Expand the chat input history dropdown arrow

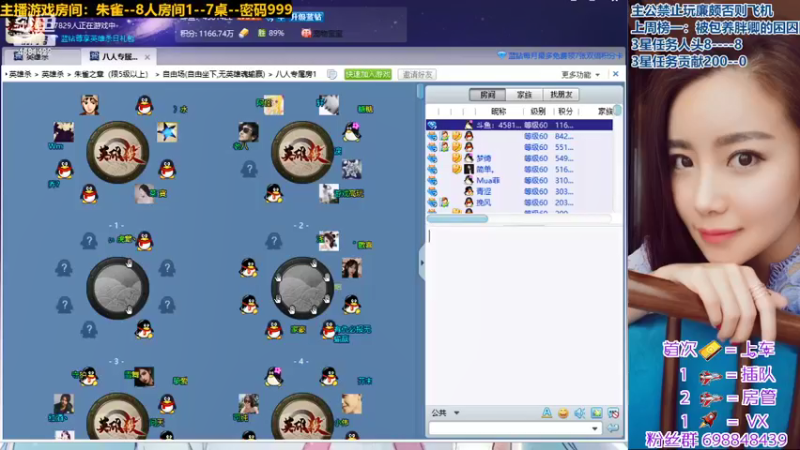pyautogui.click(x=594, y=429)
